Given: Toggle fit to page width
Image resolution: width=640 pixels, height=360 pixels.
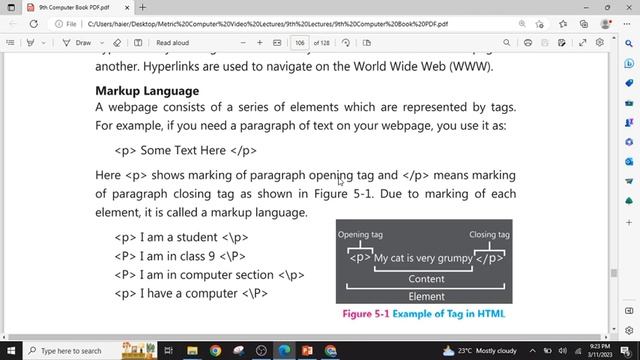Looking at the screenshot, I should 277,42.
